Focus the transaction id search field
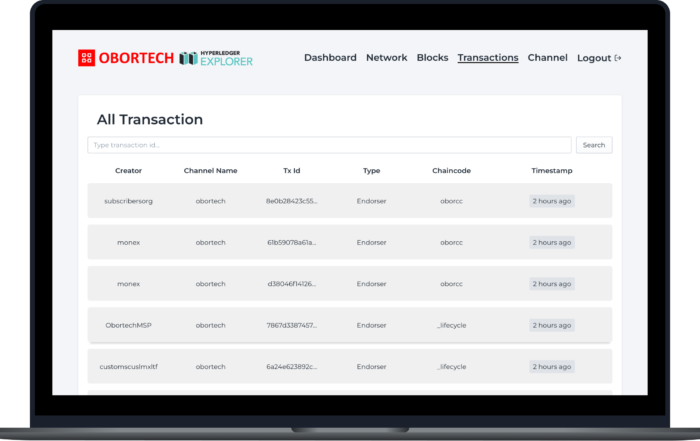 click(329, 145)
